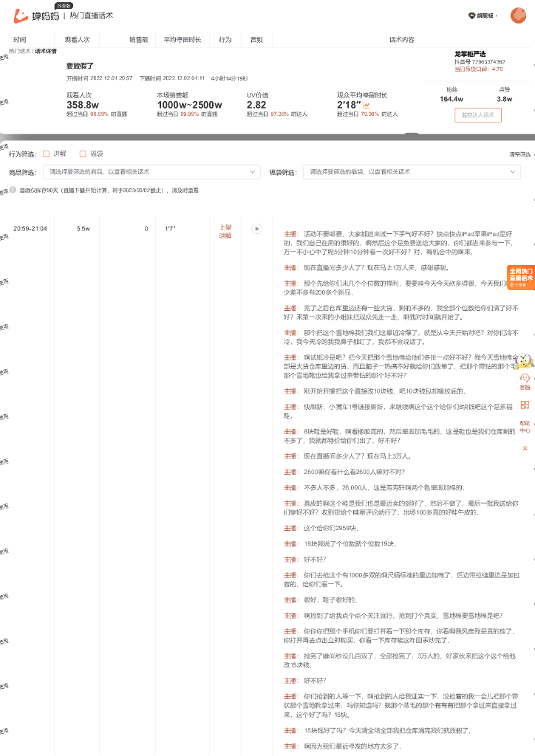Open the orange user avatar menu

pyautogui.click(x=518, y=16)
